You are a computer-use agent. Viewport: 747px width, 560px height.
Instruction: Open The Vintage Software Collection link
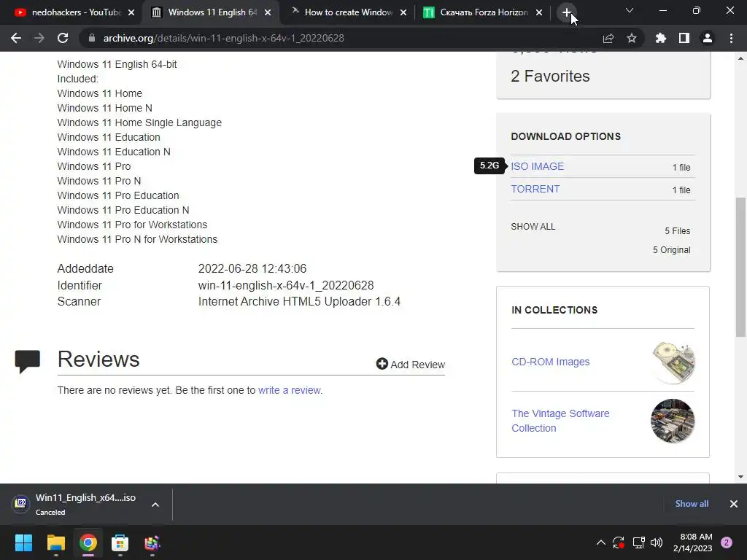pos(560,421)
